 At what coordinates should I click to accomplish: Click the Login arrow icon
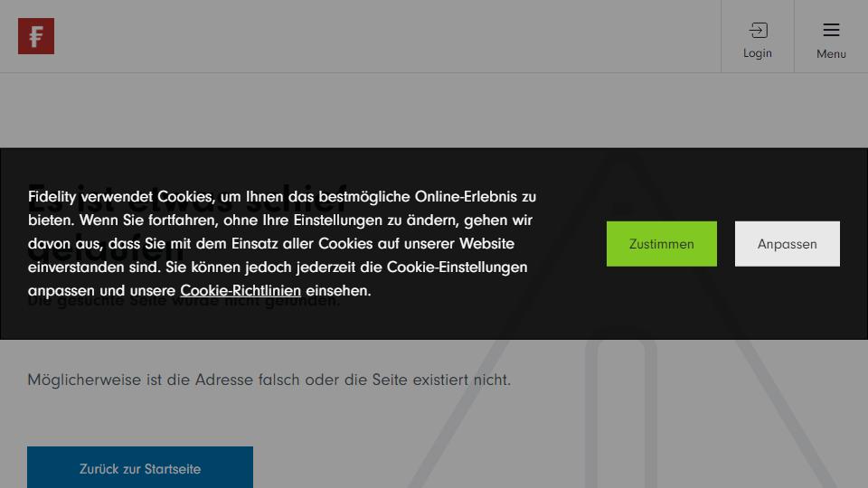click(x=758, y=31)
